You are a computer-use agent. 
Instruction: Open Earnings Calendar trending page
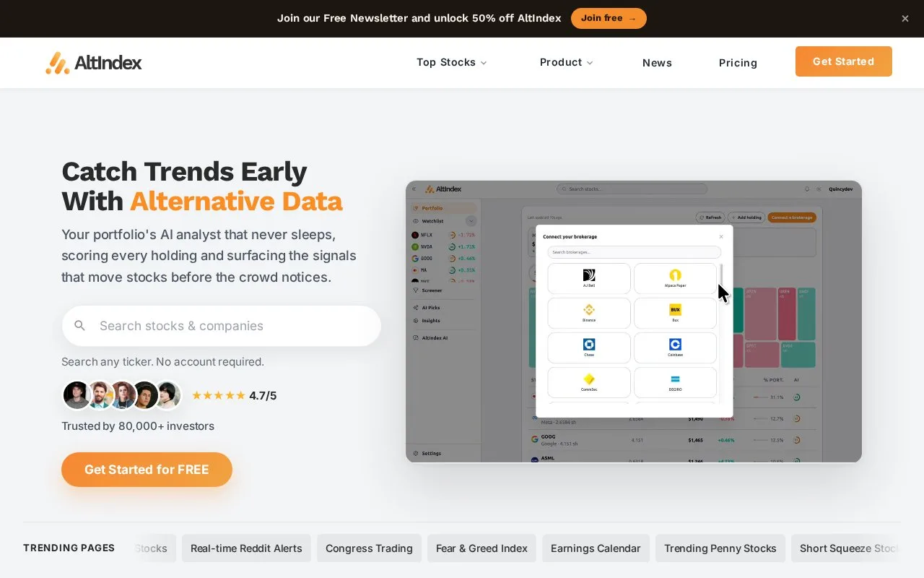coord(596,548)
